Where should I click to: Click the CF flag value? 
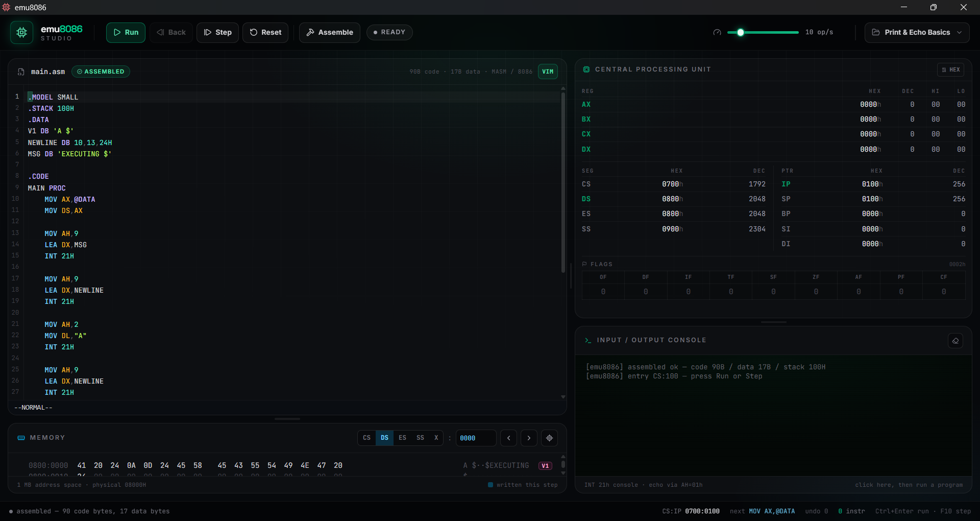pos(944,292)
